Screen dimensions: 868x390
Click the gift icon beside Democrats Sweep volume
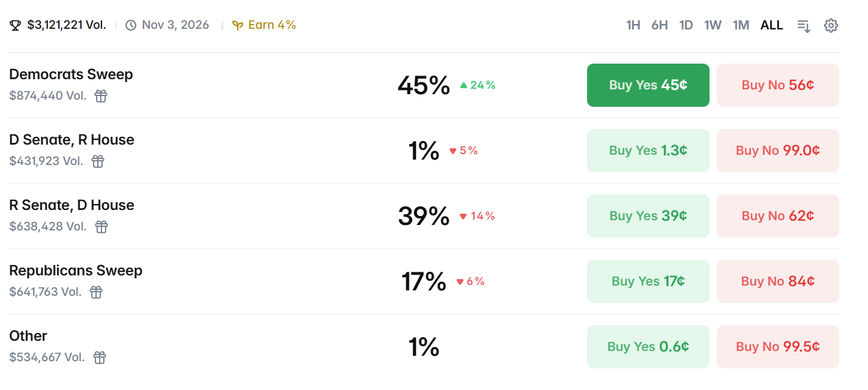[x=101, y=96]
